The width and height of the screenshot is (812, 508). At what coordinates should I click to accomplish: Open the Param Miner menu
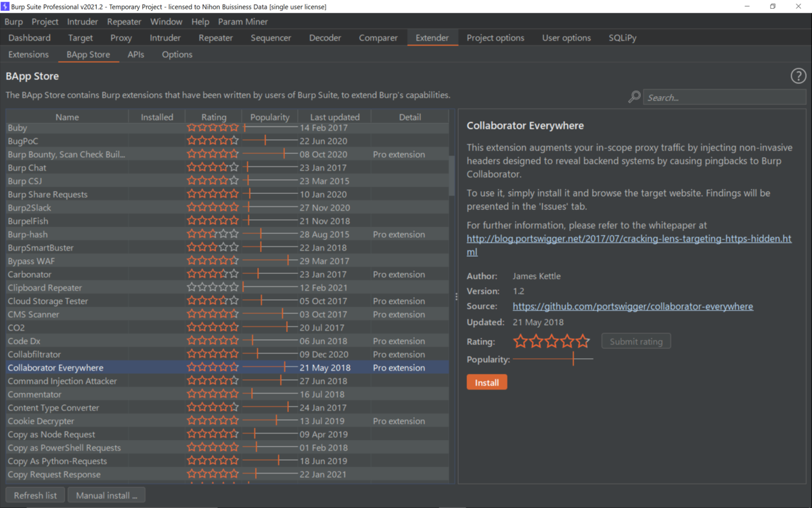tap(243, 22)
